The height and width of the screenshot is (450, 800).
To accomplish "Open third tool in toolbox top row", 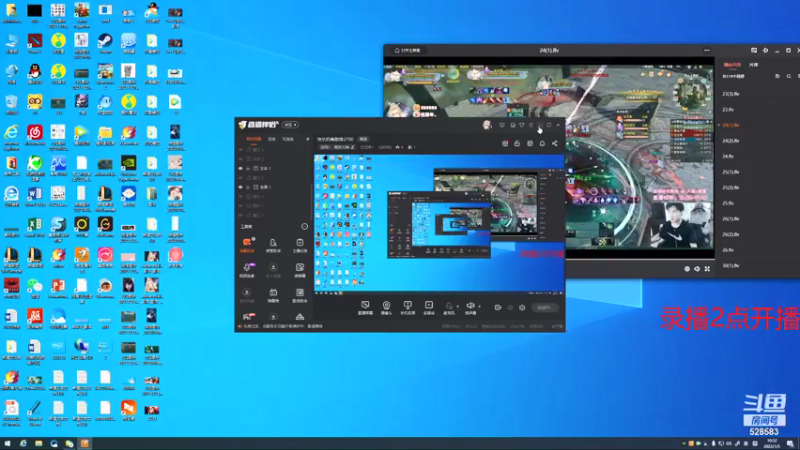I will [x=300, y=245].
